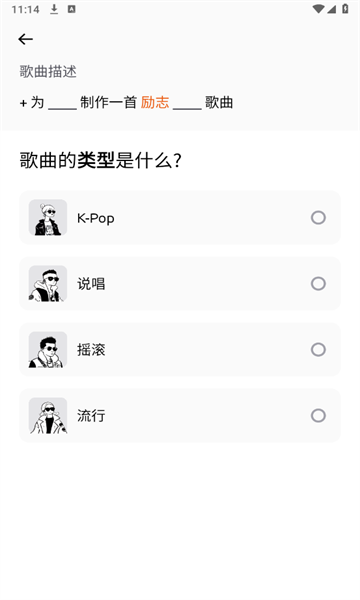Tap the back arrow icon

click(25, 39)
